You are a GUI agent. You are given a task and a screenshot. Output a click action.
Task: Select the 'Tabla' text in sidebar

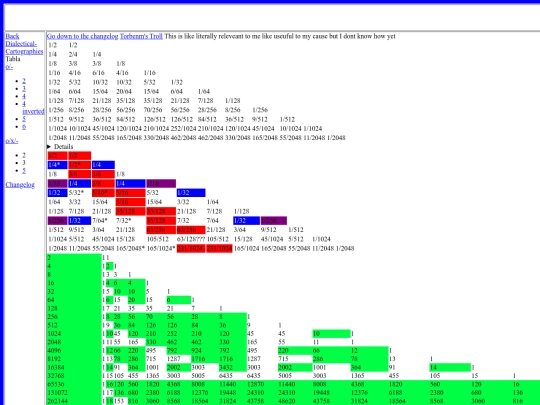point(13,59)
